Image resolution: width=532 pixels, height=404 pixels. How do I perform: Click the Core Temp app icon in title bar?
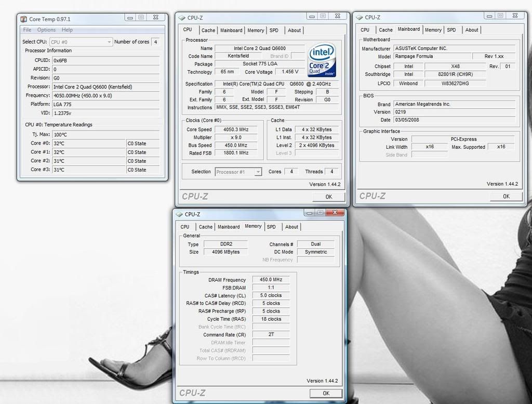click(24, 19)
